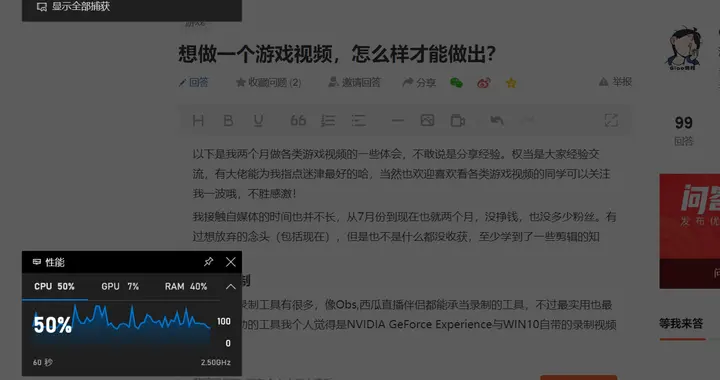Insert a video into the answer
The height and width of the screenshot is (380, 720).
pyautogui.click(x=458, y=121)
